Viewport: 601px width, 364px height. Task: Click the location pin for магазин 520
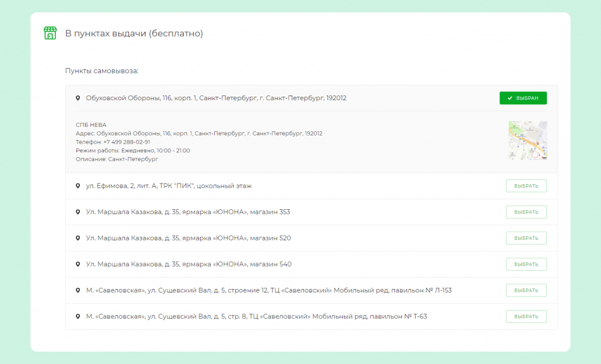[78, 238]
